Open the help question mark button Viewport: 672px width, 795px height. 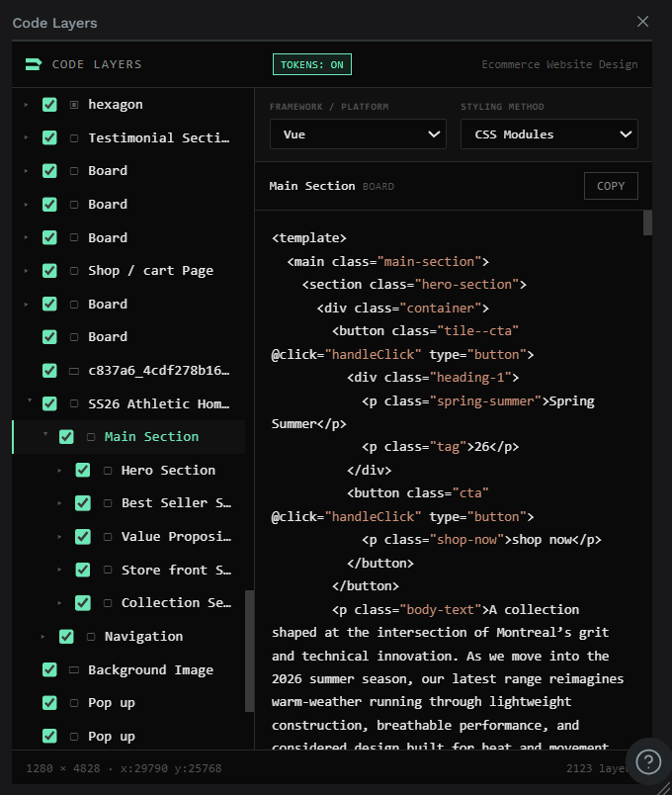(648, 761)
